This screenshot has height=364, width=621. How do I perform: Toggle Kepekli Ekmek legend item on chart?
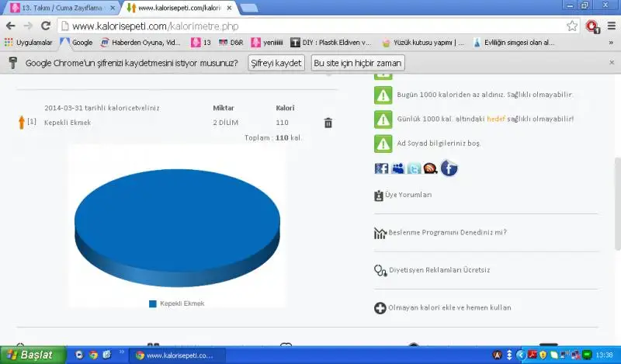177,303
